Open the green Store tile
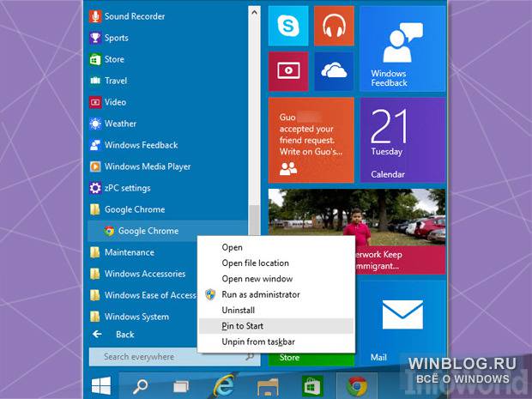Viewport: 532px width, 399px height. tap(311, 359)
